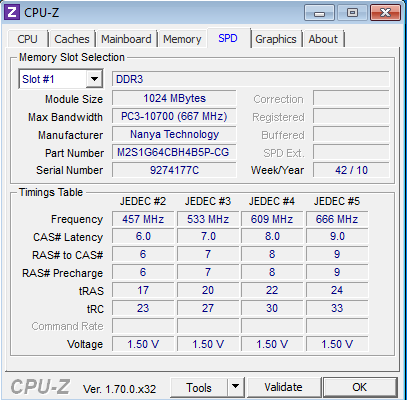Select the SPD tab

point(228,38)
